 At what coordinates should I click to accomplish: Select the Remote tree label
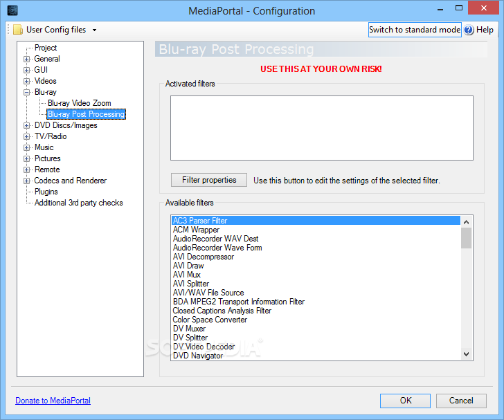click(47, 170)
